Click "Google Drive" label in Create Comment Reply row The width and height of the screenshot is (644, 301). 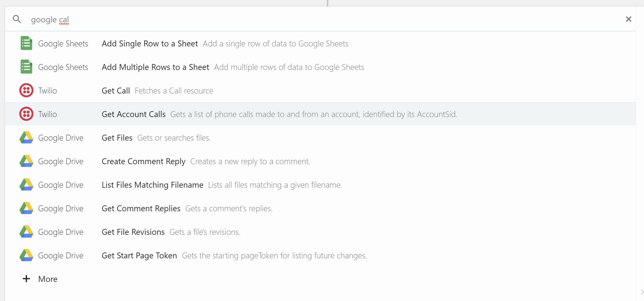[61, 161]
